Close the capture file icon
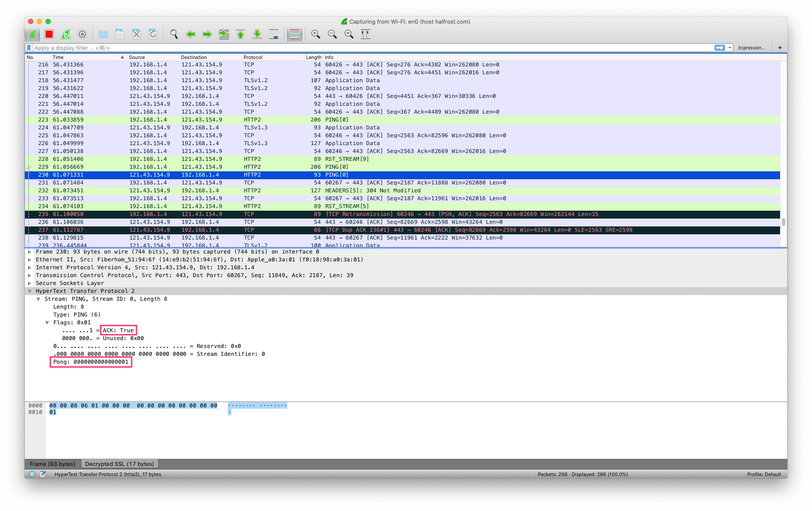The image size is (812, 511). coord(136,34)
